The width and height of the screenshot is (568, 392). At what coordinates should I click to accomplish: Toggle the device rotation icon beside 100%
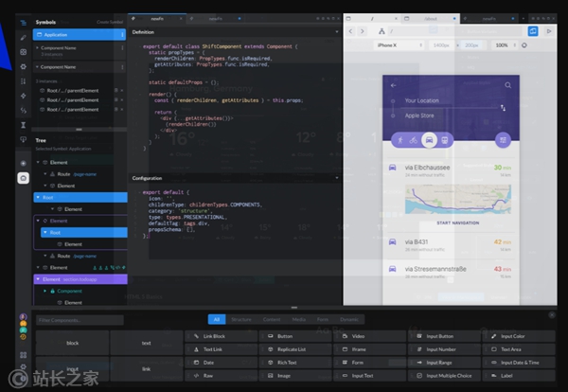[x=524, y=45]
